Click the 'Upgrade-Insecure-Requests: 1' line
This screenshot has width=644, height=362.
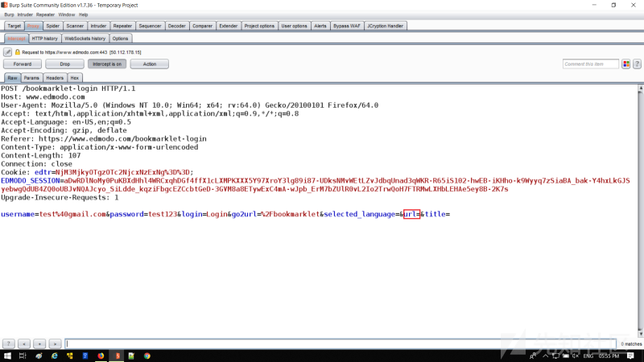point(60,197)
